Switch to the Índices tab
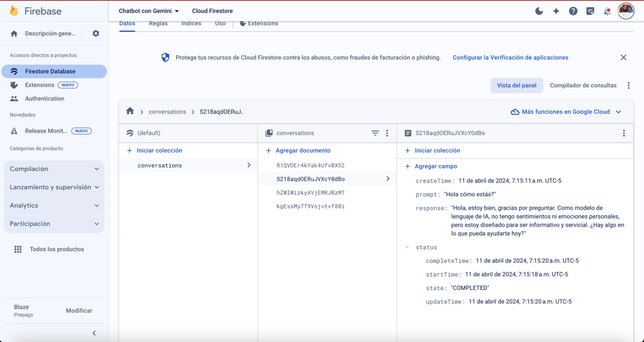The height and width of the screenshot is (342, 644). [x=192, y=24]
